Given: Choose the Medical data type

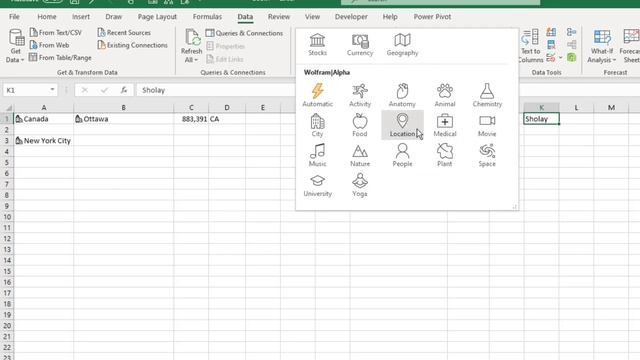Looking at the screenshot, I should [444, 125].
